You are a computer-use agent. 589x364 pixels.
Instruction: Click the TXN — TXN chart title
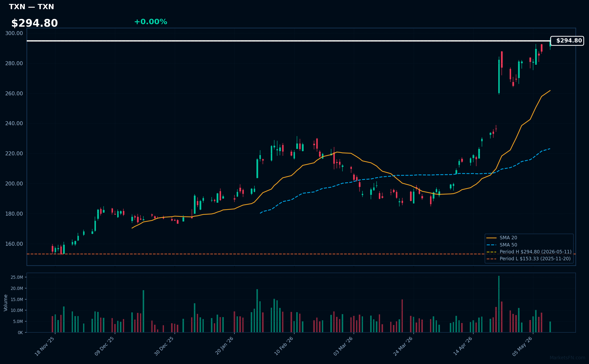[31, 7]
